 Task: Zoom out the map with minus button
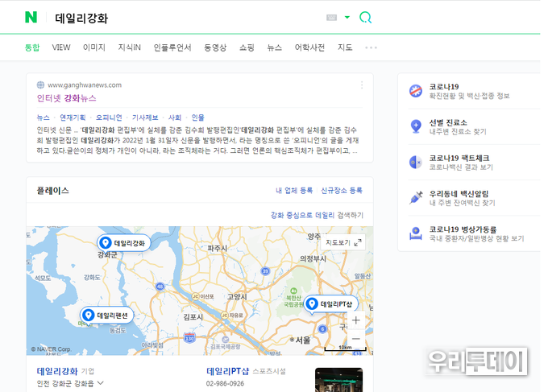(355, 339)
